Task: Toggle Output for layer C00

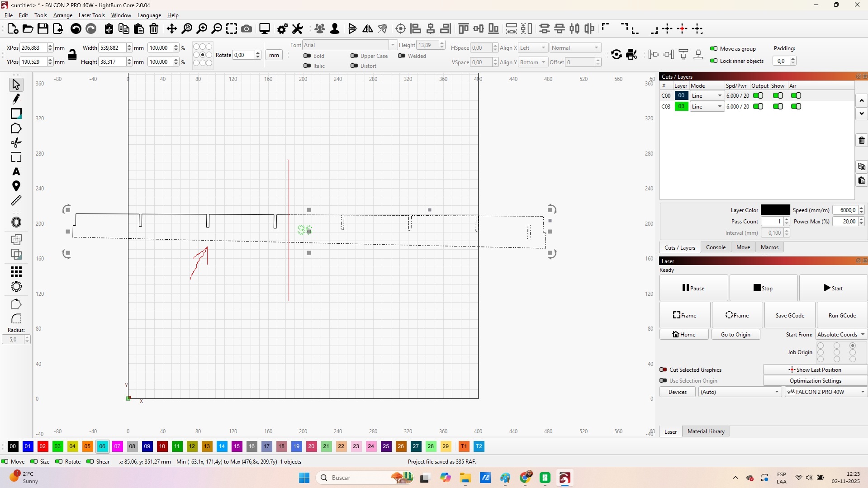Action: coord(758,95)
